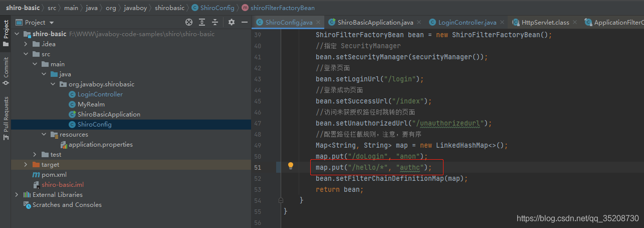Image resolution: width=644 pixels, height=228 pixels.
Task: Click the locate/select opened file icon
Action: [x=189, y=22]
